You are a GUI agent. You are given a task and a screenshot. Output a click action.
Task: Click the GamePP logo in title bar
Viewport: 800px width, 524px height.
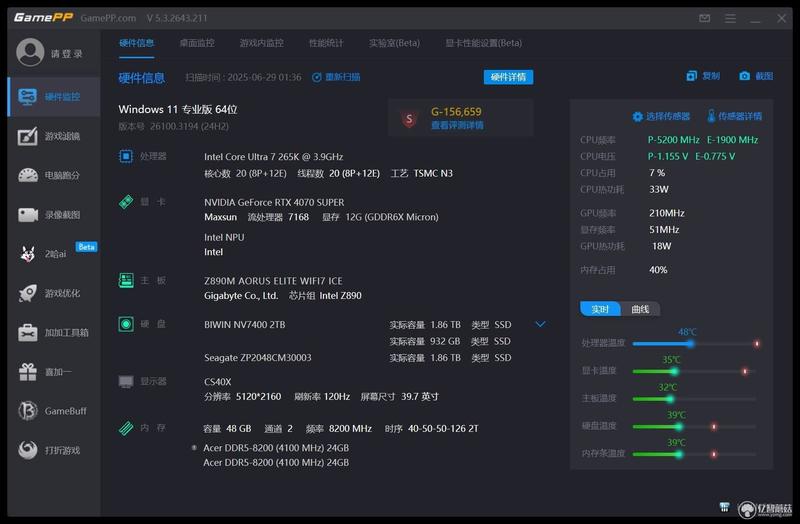(43, 18)
